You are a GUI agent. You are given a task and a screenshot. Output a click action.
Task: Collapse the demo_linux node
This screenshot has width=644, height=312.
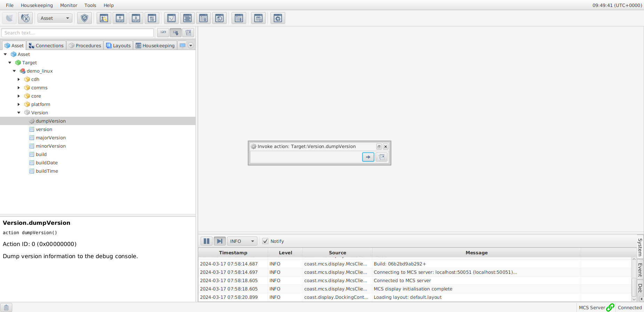click(14, 71)
